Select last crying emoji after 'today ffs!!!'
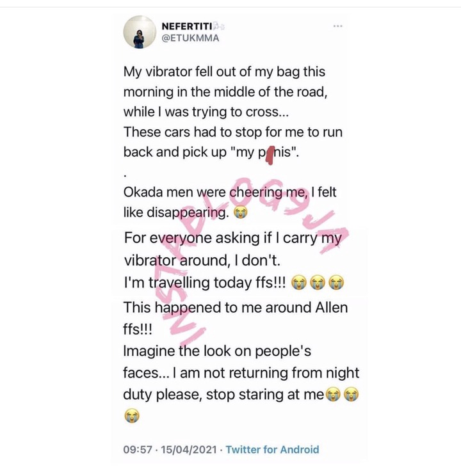The width and height of the screenshot is (461, 476). tap(336, 283)
